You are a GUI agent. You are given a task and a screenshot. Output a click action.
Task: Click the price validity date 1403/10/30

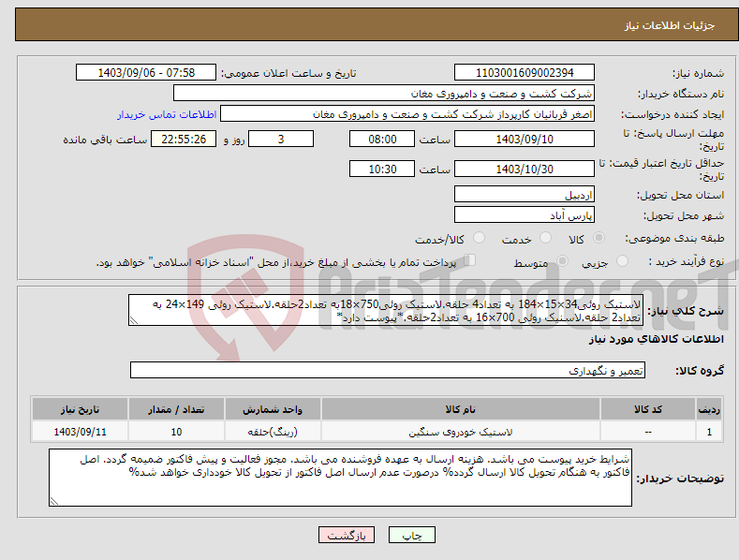(525, 169)
